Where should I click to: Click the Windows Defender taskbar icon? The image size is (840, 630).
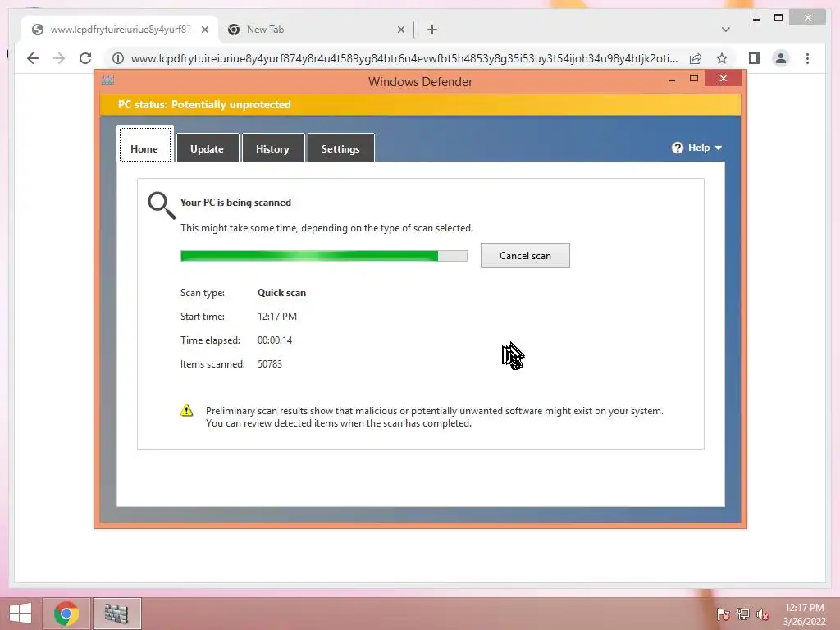click(x=116, y=614)
